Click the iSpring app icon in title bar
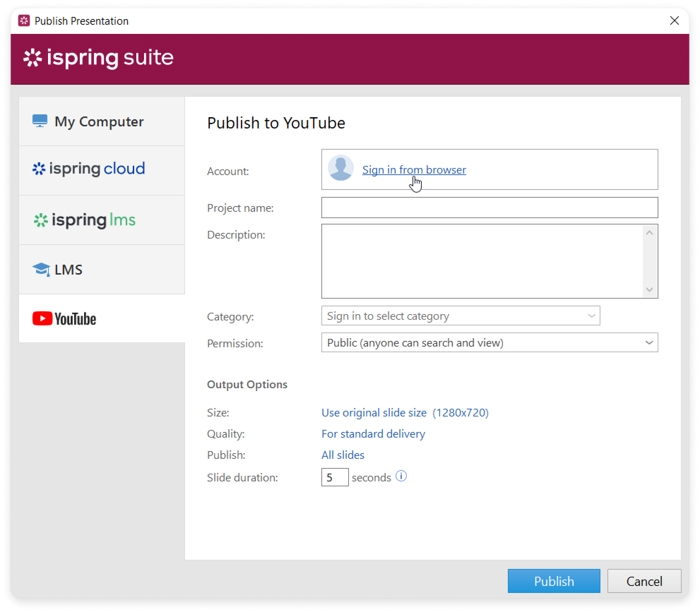This screenshot has width=700, height=612. [x=24, y=21]
